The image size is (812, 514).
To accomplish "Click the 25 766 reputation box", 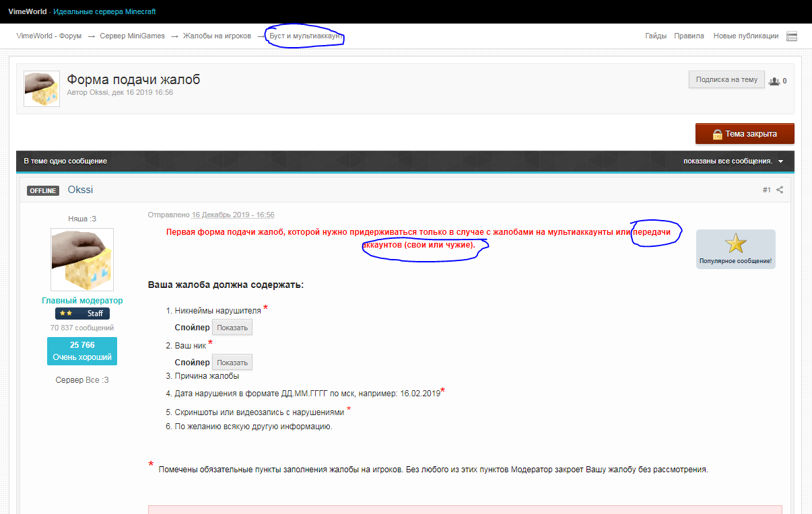I will (82, 351).
